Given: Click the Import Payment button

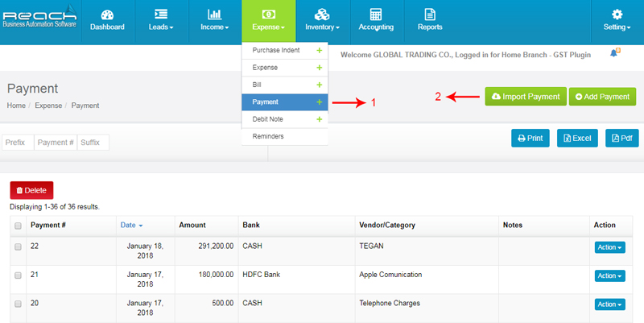Looking at the screenshot, I should pos(526,97).
